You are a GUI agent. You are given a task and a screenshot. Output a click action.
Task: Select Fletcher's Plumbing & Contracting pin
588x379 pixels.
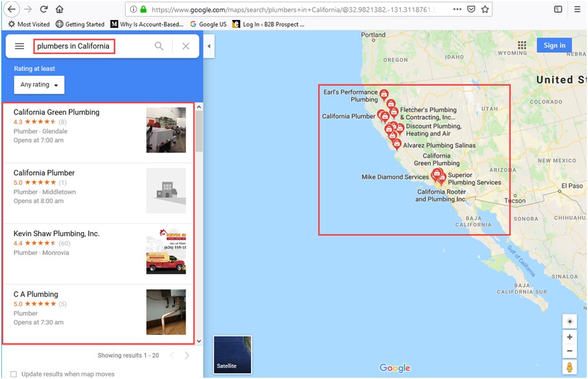click(394, 113)
